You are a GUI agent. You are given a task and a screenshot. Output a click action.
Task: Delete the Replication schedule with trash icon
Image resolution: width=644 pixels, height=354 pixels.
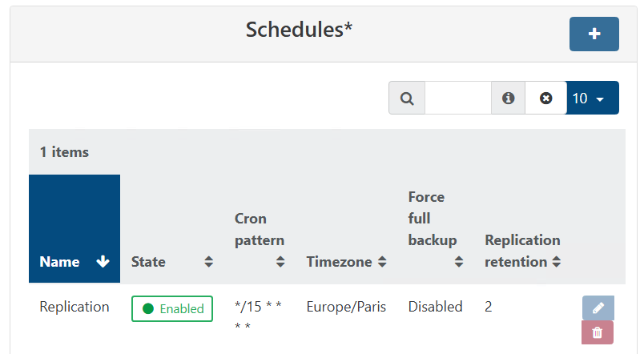[x=598, y=332]
